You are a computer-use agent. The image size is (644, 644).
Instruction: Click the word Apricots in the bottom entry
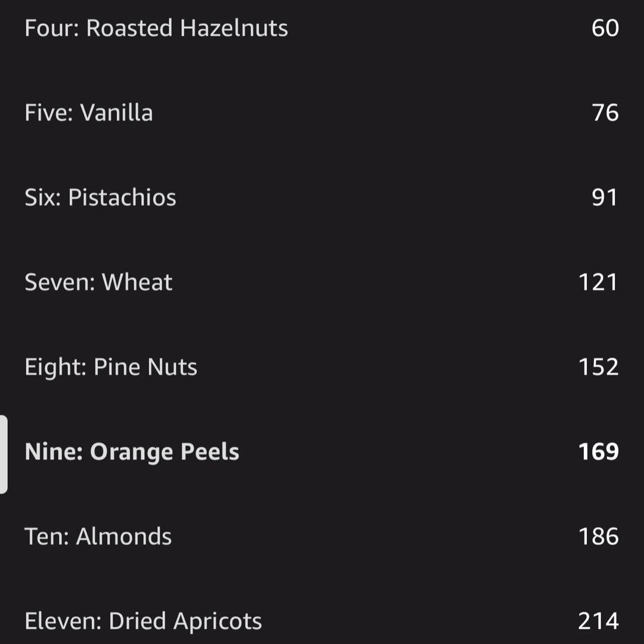[218, 621]
